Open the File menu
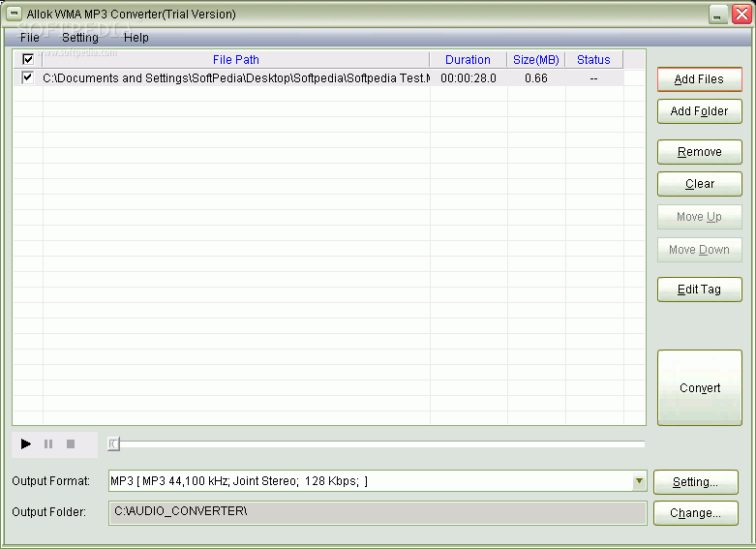 tap(30, 38)
